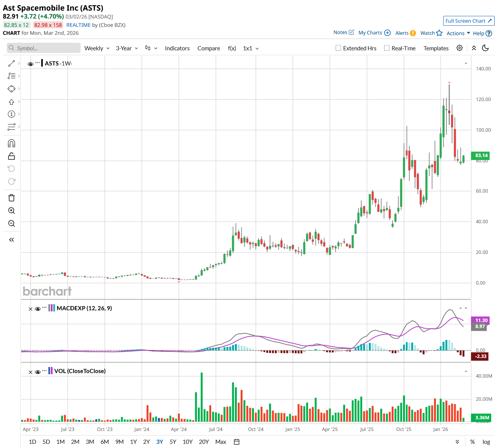Screen dimensions: 495x448
Task: Toggle the magnet snap mode
Action: coord(11,143)
